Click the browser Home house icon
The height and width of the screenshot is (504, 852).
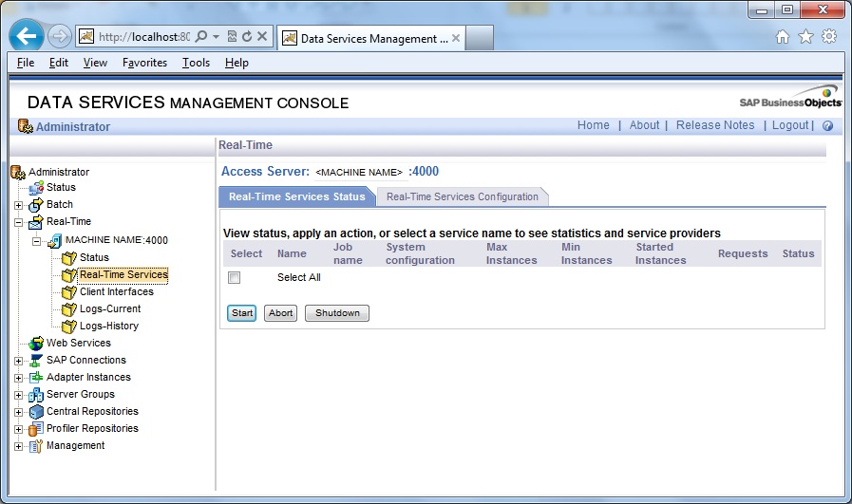783,36
